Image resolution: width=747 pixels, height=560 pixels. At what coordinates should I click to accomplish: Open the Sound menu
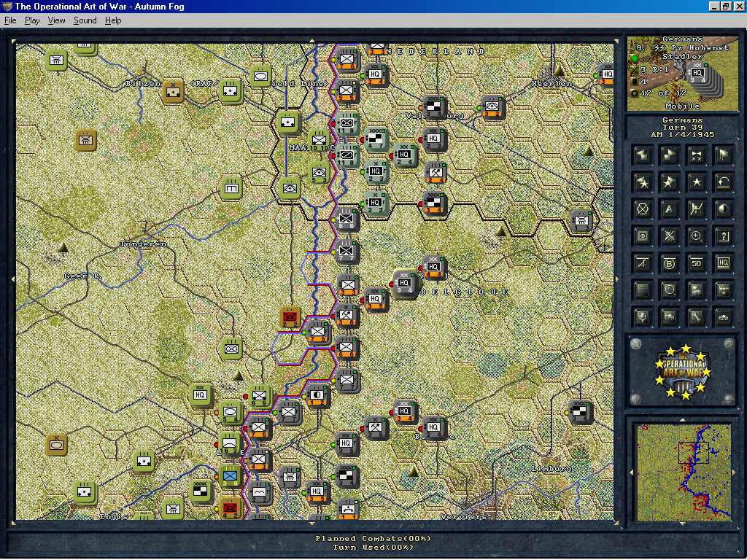coord(85,20)
